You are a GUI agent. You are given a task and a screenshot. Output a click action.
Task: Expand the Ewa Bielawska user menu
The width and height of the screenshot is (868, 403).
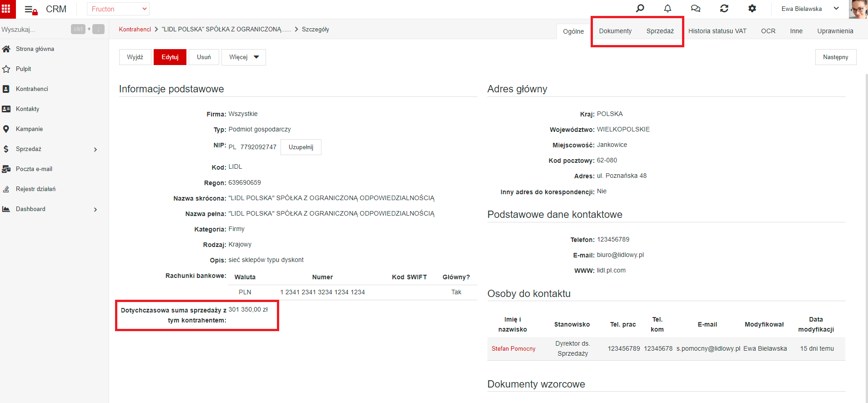point(809,9)
